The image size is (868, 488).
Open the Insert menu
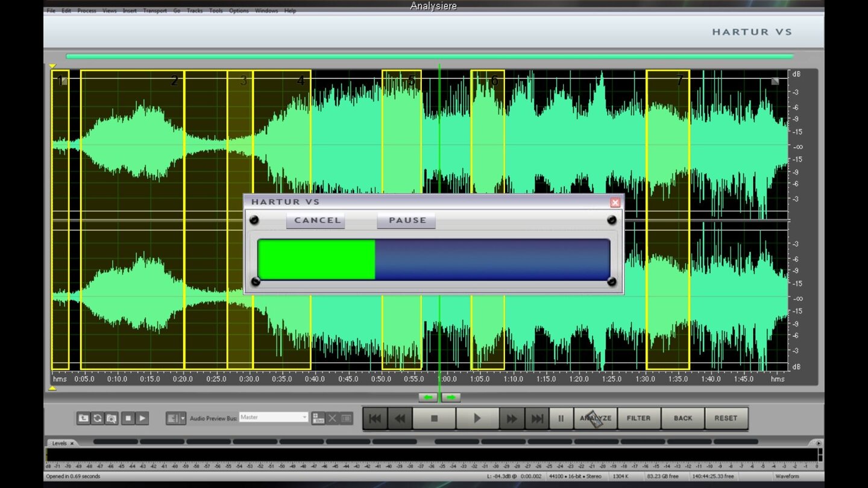click(130, 11)
